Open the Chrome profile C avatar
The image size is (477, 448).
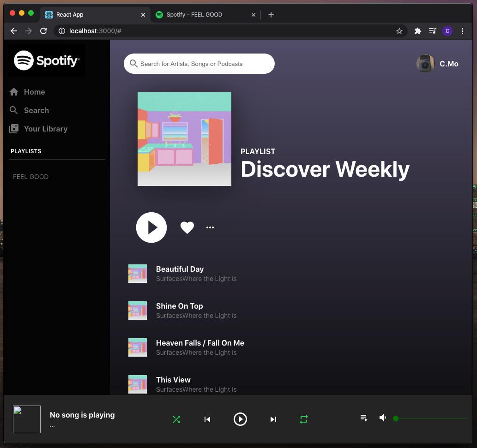click(447, 31)
